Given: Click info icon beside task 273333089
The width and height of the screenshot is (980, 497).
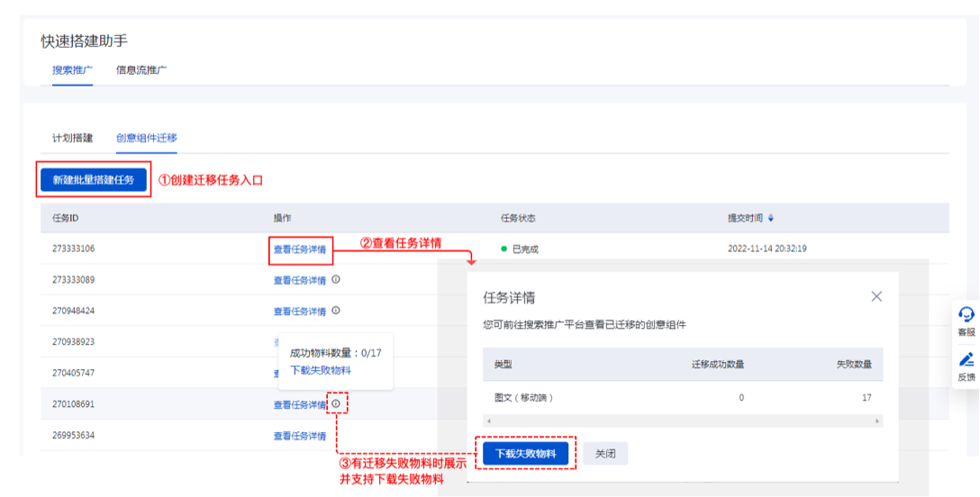Looking at the screenshot, I should pyautogui.click(x=336, y=279).
